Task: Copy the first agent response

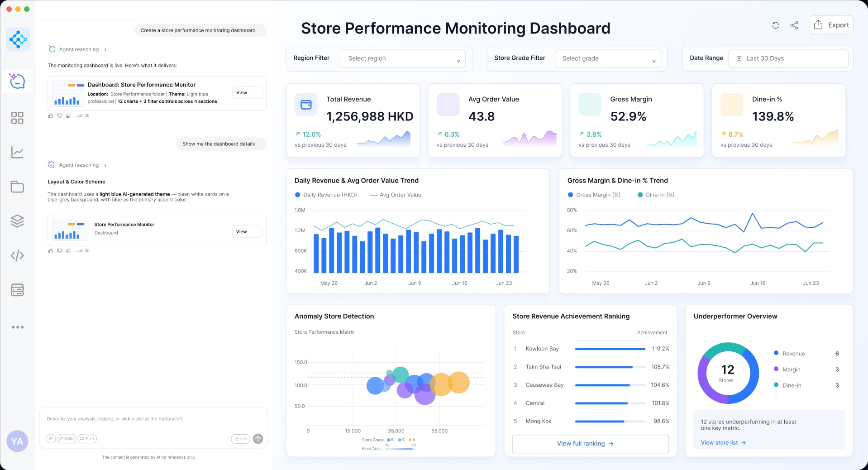Action: 68,116
